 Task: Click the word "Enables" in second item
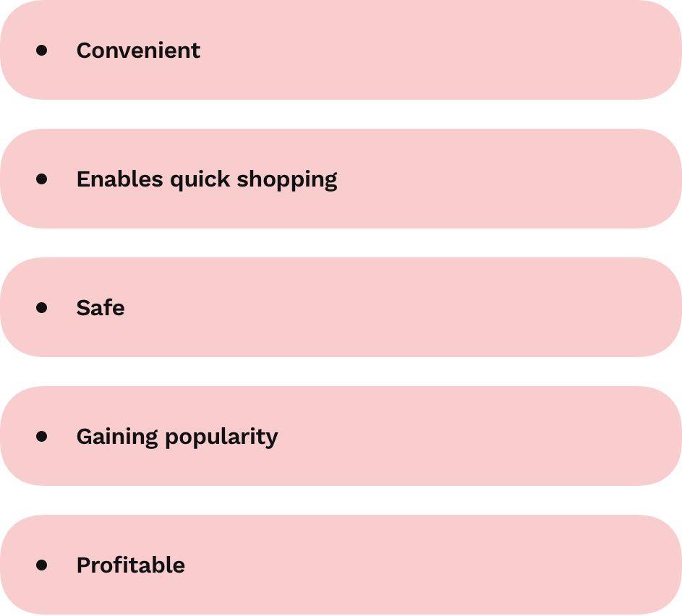click(119, 179)
